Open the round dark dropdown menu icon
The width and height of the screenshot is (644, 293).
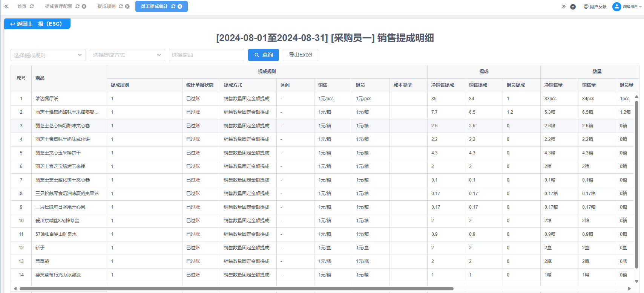573,7
